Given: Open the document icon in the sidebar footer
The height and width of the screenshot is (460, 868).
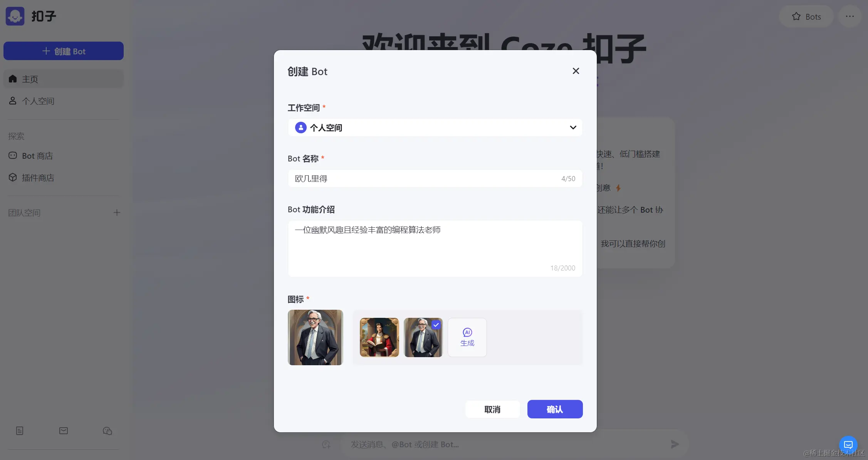Looking at the screenshot, I should (x=20, y=431).
